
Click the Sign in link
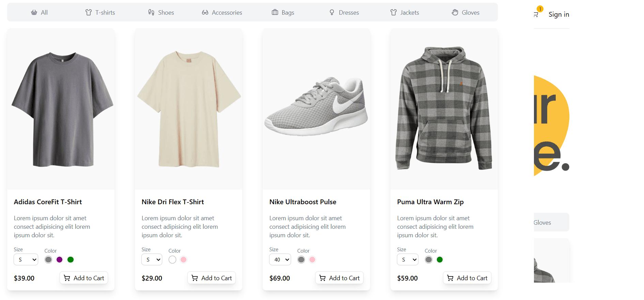559,14
